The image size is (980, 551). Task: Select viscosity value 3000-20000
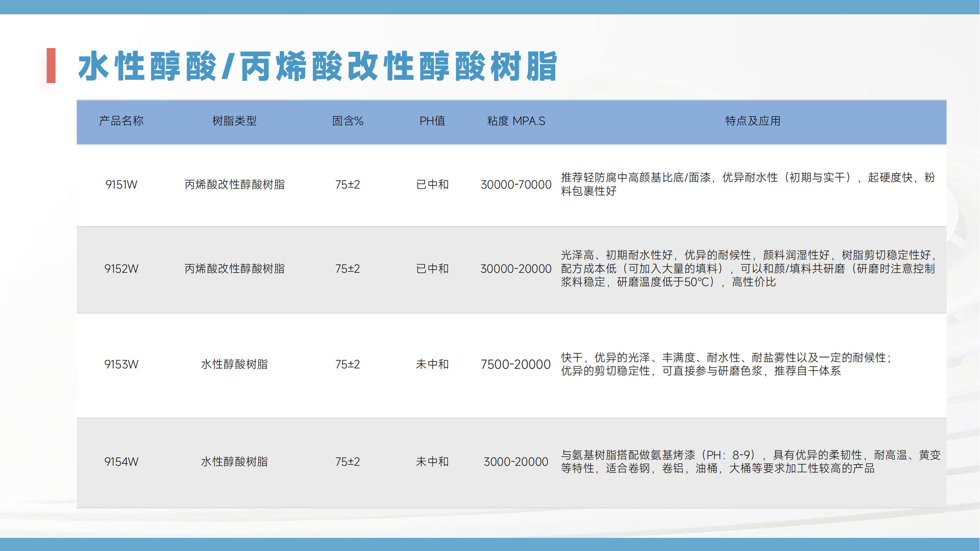pos(516,462)
